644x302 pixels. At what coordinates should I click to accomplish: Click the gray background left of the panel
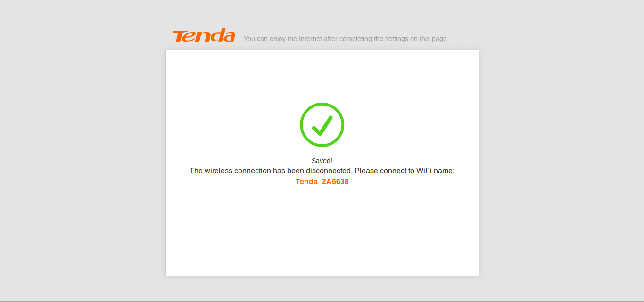tap(83, 160)
